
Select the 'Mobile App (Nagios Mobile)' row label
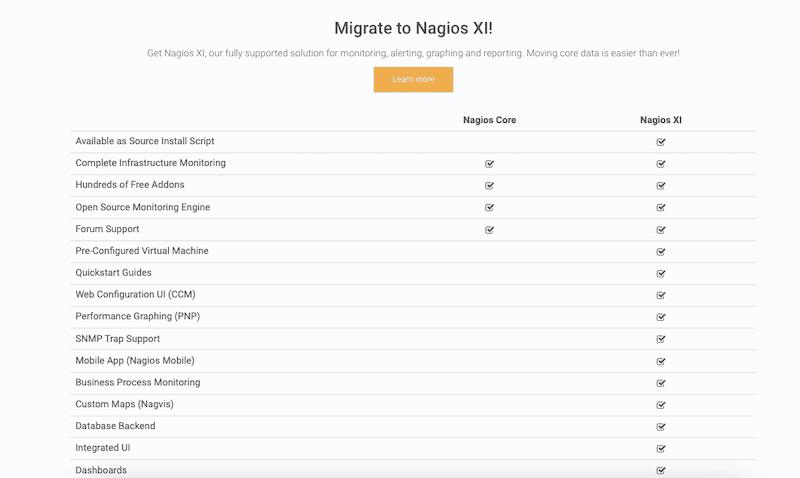135,361
